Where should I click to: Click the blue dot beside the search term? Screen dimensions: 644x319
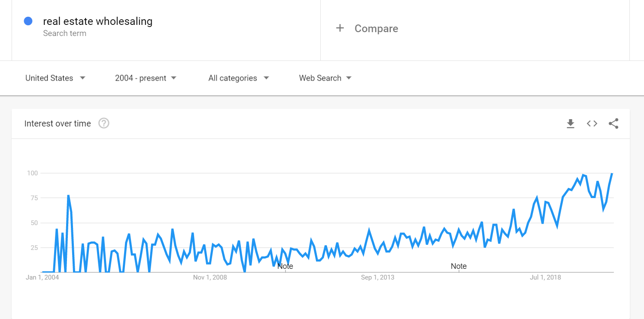[x=28, y=21]
